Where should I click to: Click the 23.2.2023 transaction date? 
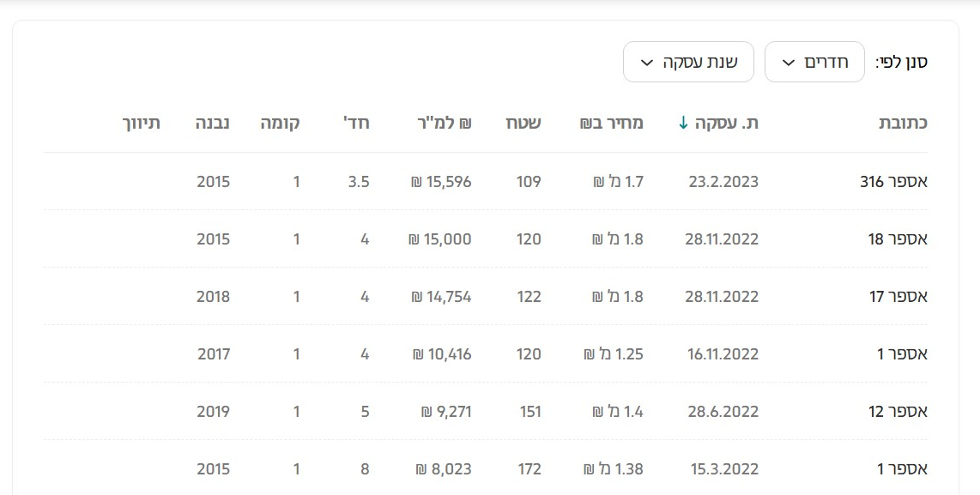click(x=723, y=182)
